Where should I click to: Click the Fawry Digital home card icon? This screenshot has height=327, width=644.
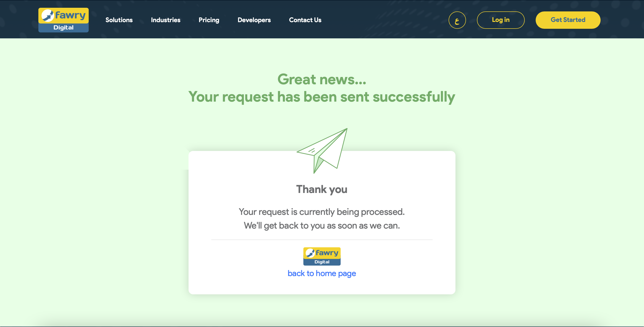coord(321,256)
